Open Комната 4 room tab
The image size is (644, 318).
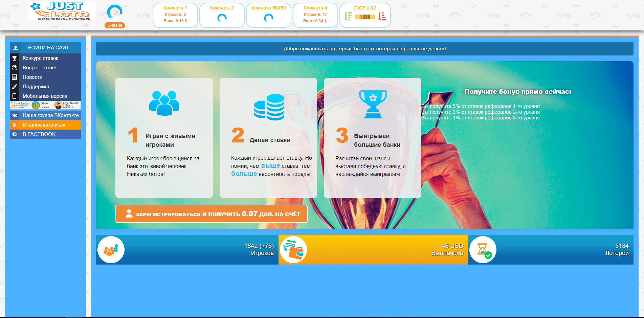point(315,15)
